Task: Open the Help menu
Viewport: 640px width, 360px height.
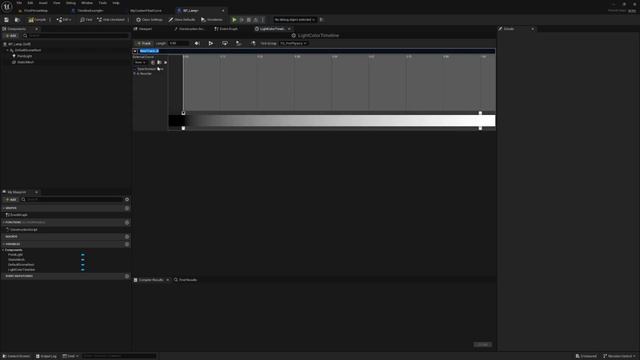Action: pyautogui.click(x=116, y=3)
